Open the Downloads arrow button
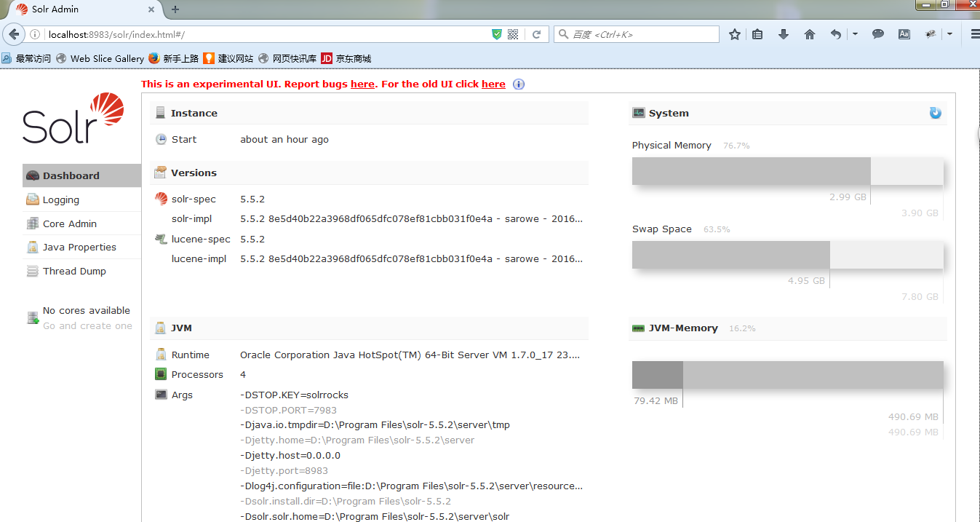Screen dimensions: 980x522 coord(784,34)
